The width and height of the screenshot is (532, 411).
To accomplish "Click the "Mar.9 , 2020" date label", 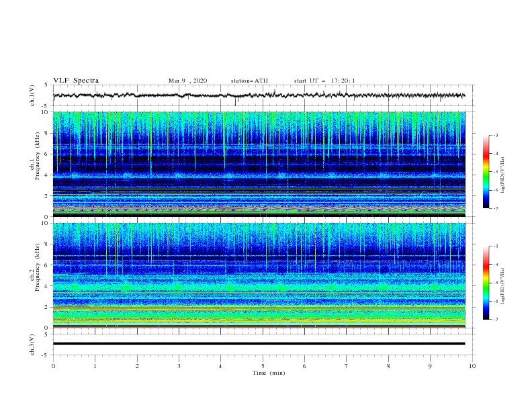I will tap(187, 81).
